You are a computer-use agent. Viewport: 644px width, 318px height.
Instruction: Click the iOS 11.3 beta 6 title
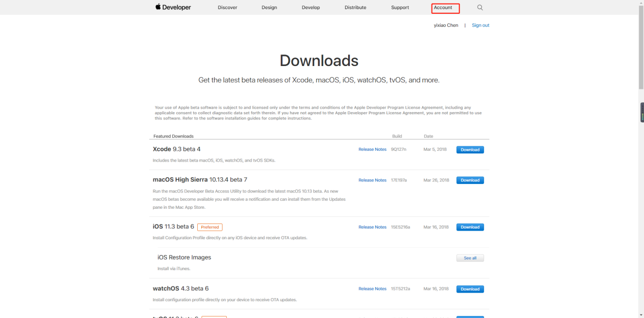[x=173, y=227]
